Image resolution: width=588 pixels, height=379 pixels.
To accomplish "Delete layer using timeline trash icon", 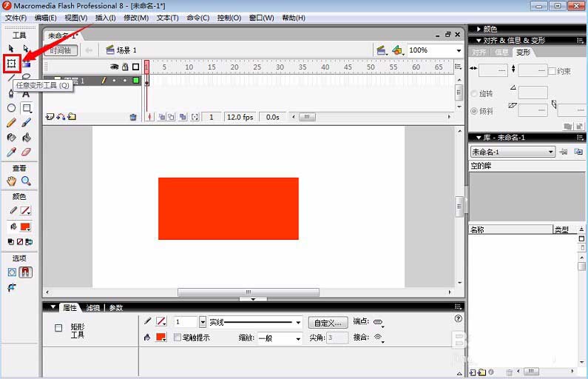I will 133,117.
